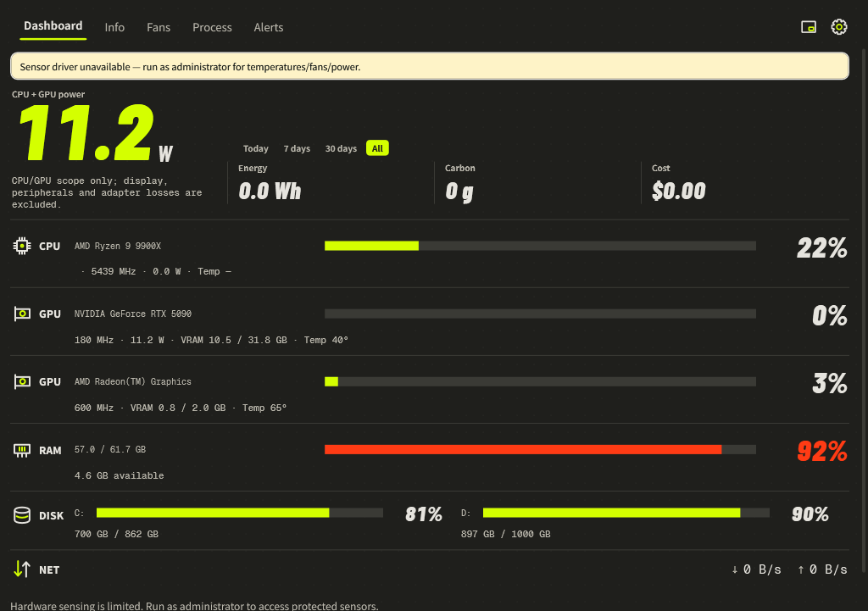
Task: Click the RAM module icon
Action: tap(22, 451)
